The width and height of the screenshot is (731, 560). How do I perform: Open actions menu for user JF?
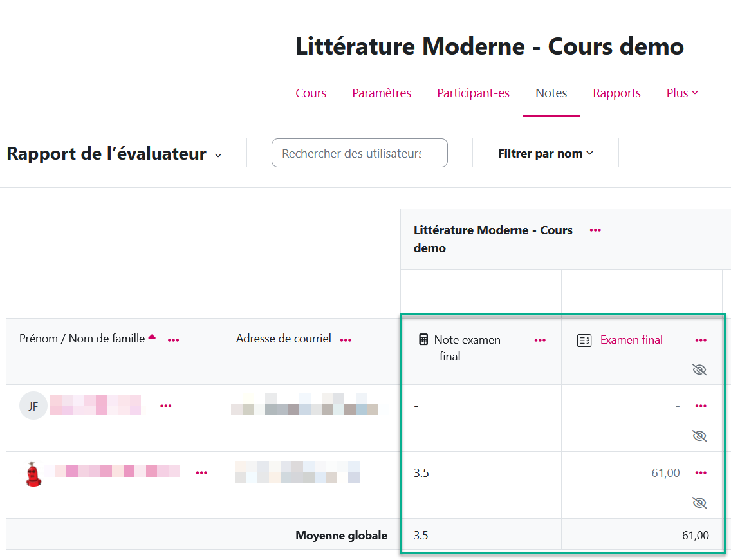pos(165,406)
